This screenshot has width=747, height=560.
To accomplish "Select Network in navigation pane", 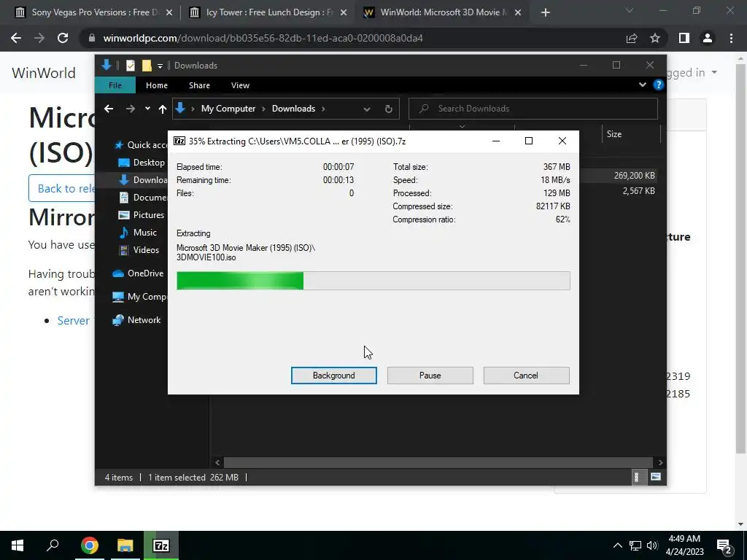I will (x=136, y=320).
